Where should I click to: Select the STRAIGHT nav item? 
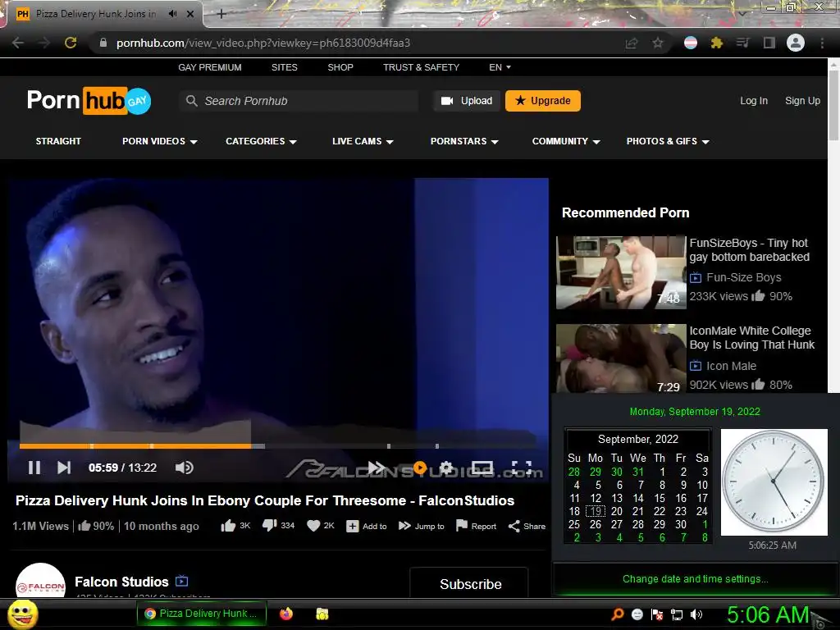point(58,141)
